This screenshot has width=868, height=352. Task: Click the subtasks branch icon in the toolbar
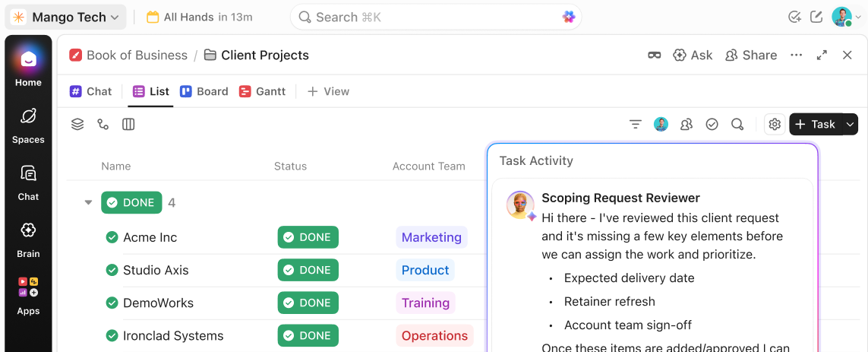pos(103,124)
